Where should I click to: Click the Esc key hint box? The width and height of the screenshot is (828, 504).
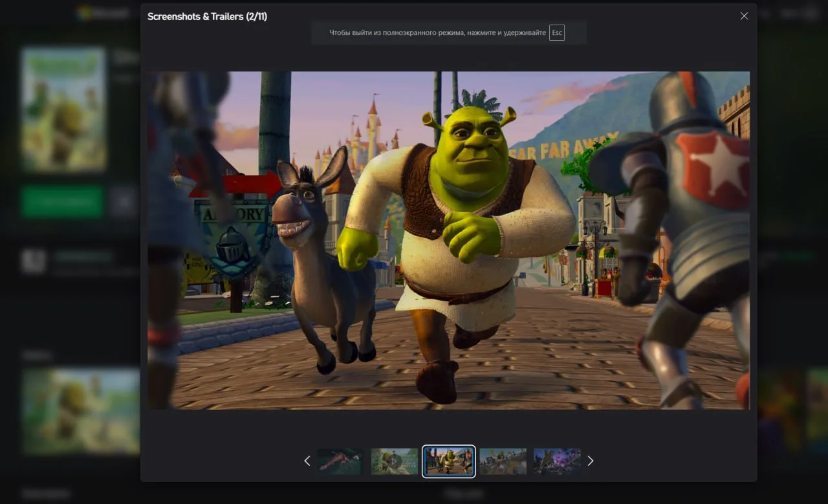click(x=557, y=32)
